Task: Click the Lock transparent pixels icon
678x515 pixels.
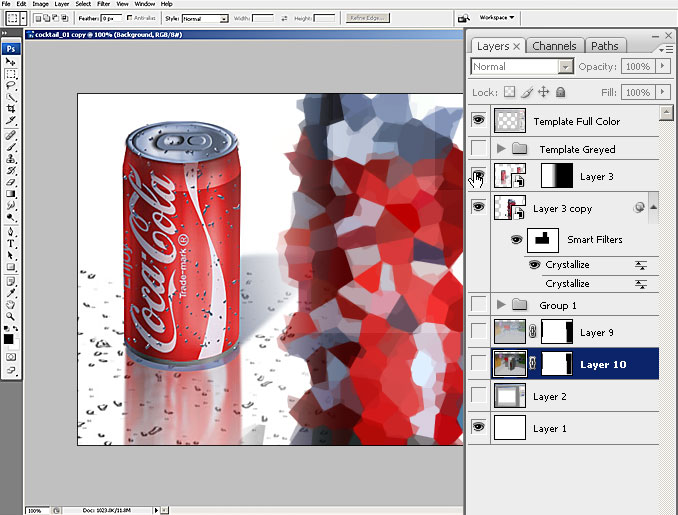Action: (x=510, y=92)
